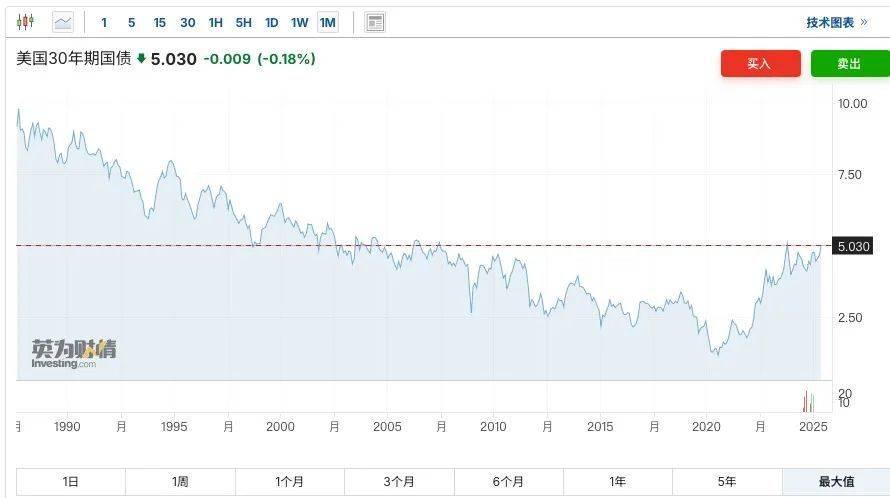
Task: Set interval to 5 minutes
Action: [x=132, y=23]
